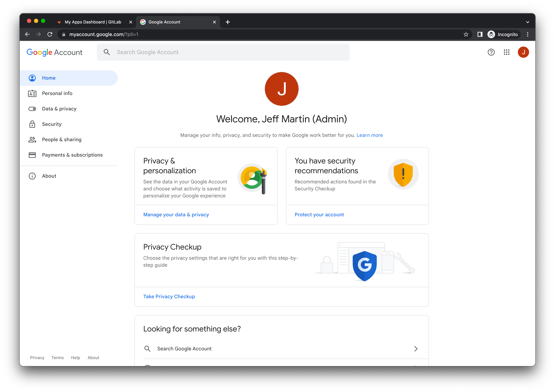Image resolution: width=555 pixels, height=392 pixels.
Task: Click Manage your data & privacy
Action: 176,215
